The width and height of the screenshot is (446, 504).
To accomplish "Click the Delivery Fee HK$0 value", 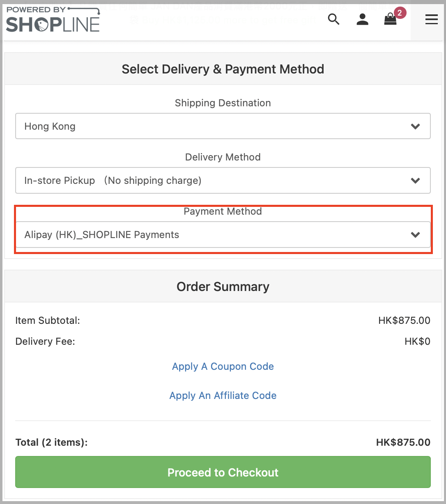I will (417, 341).
